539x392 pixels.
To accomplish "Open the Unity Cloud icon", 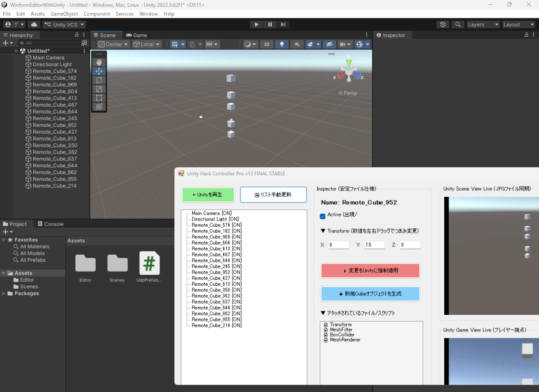I will 34,24.
